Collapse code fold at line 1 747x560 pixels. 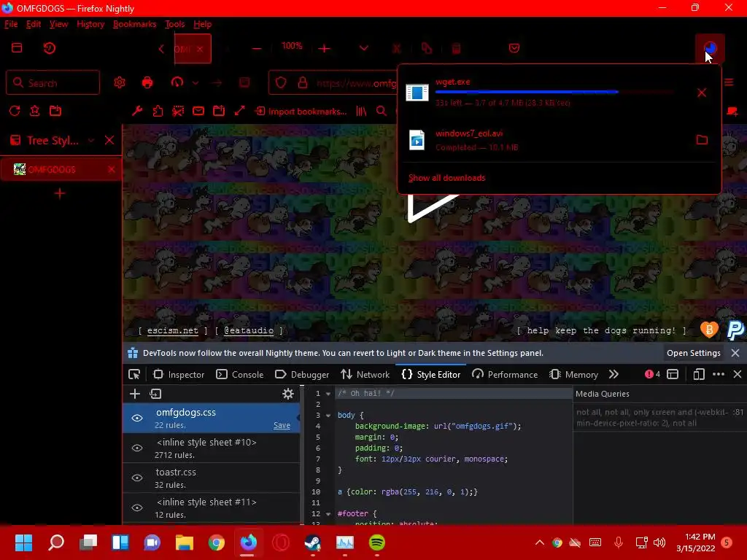pos(328,393)
